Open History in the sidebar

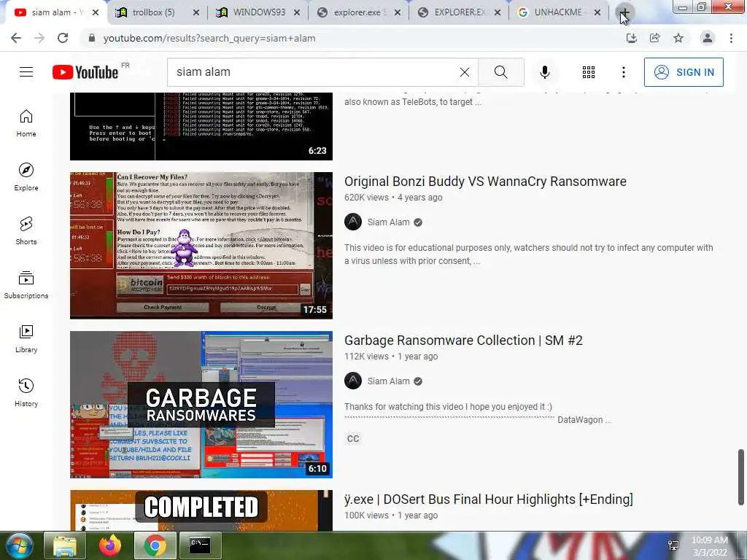click(26, 393)
